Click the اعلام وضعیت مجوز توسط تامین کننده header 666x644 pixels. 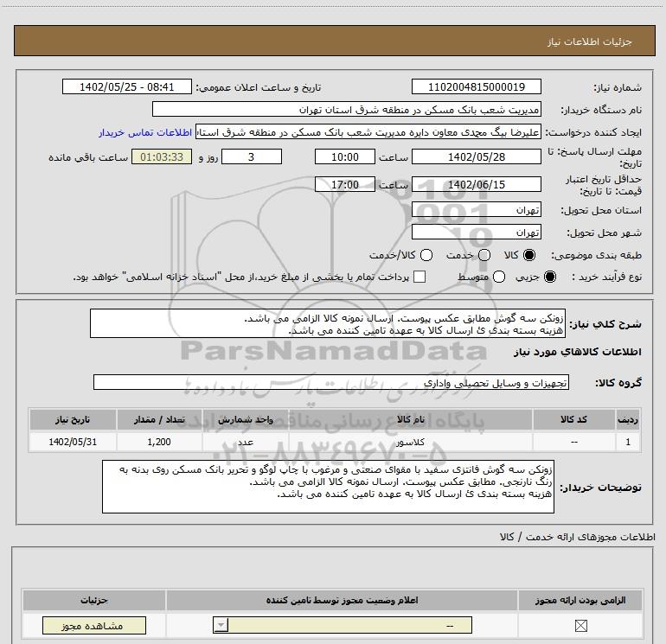click(342, 600)
